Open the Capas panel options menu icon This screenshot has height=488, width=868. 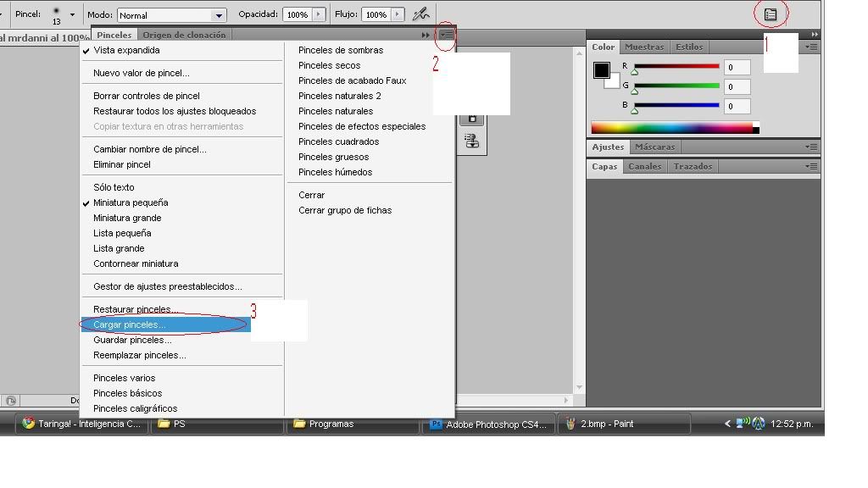[x=811, y=167]
